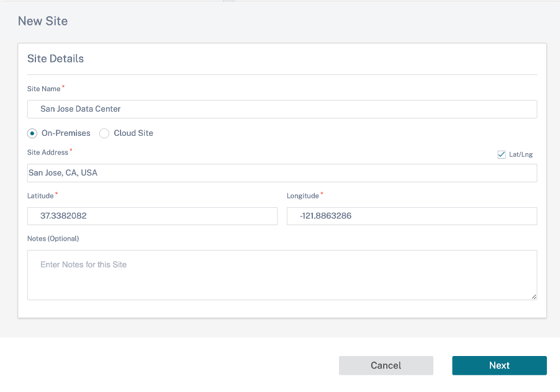Click the Latitude label
This screenshot has height=392, width=560.
(x=40, y=196)
